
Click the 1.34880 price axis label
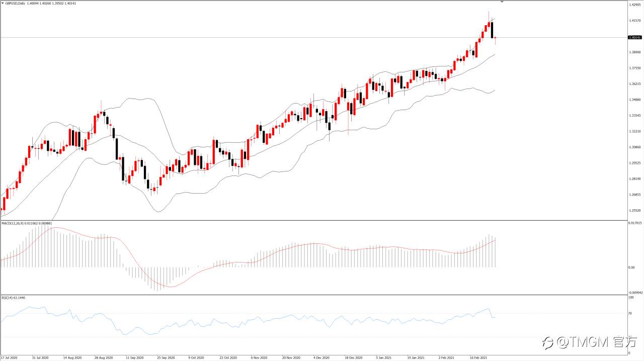pos(635,100)
